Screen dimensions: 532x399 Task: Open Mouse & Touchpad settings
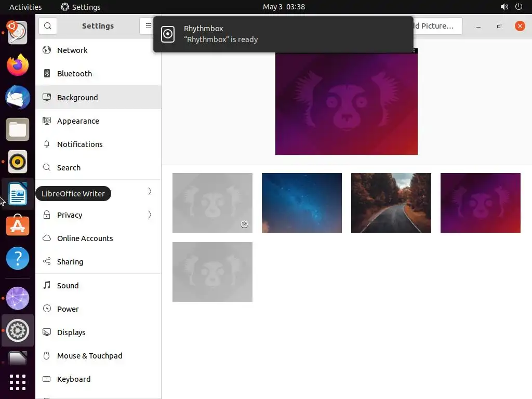click(x=98, y=355)
